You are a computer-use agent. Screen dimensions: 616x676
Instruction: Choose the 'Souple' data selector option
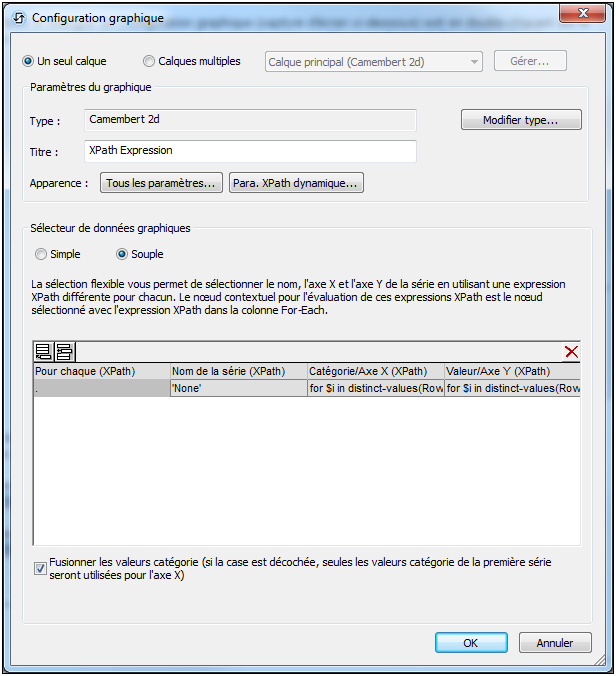[x=123, y=254]
